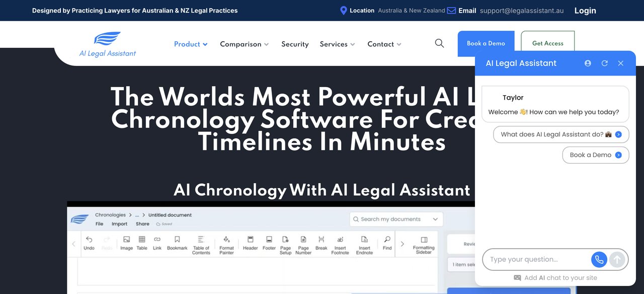Open the File menu in editor
Screen dimensions: 644x294
click(x=99, y=224)
